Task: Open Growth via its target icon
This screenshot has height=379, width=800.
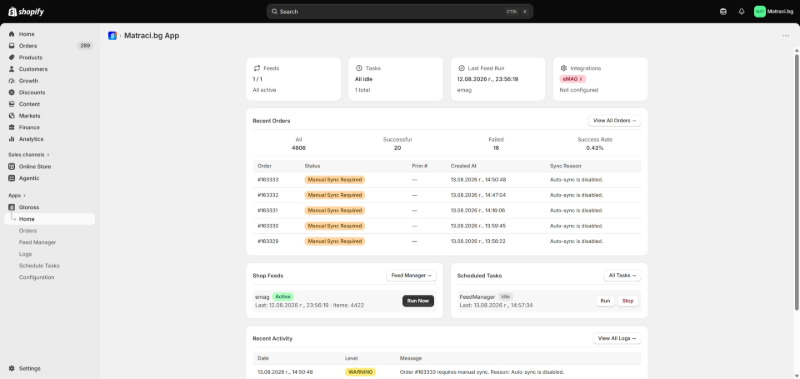Action: (12, 81)
